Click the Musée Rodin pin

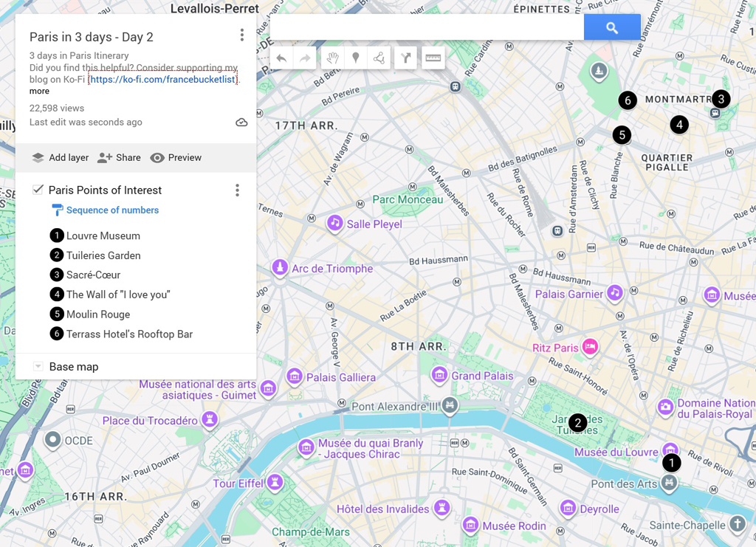coord(470,524)
